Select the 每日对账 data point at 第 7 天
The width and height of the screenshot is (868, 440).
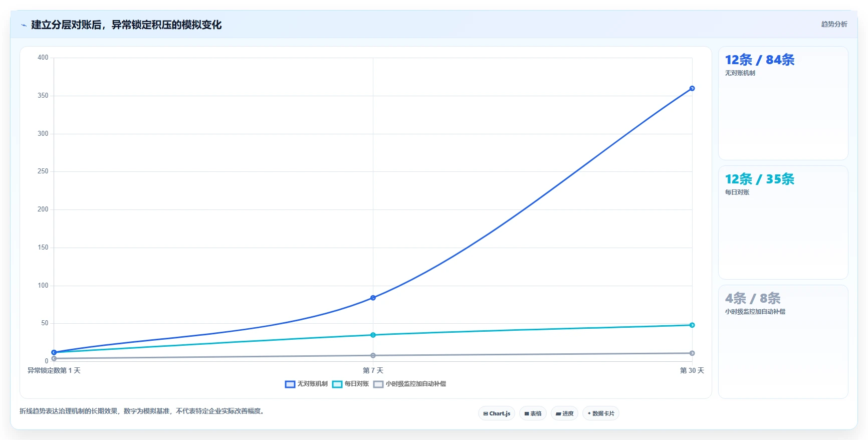pyautogui.click(x=373, y=335)
